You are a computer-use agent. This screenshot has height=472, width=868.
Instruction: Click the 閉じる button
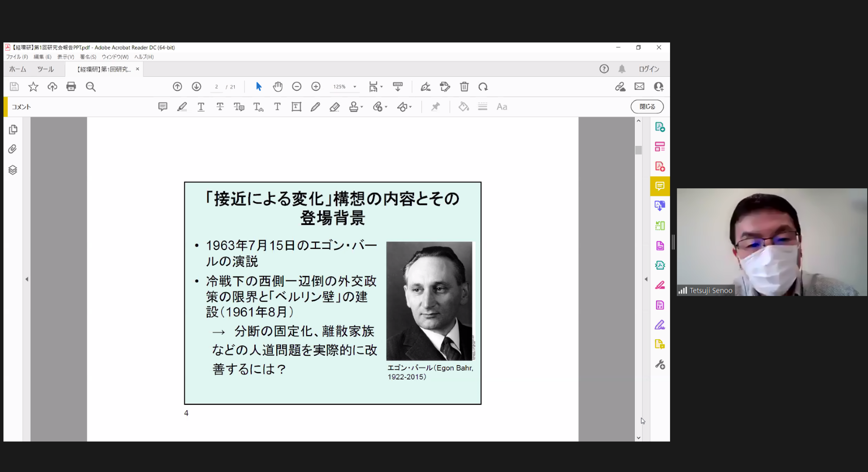tap(647, 107)
